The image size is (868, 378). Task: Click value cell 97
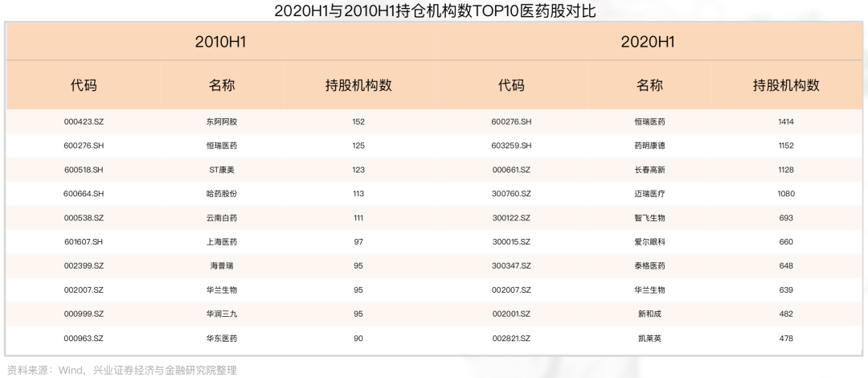pos(358,242)
